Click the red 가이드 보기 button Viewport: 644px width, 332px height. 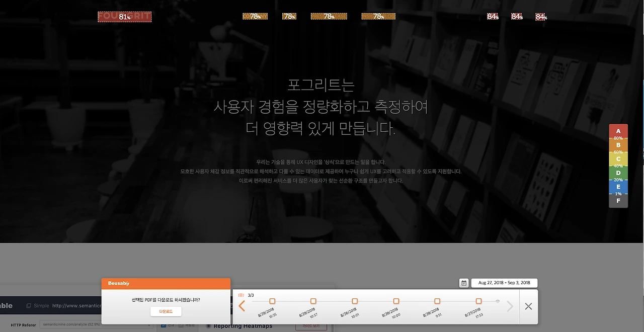point(311,326)
